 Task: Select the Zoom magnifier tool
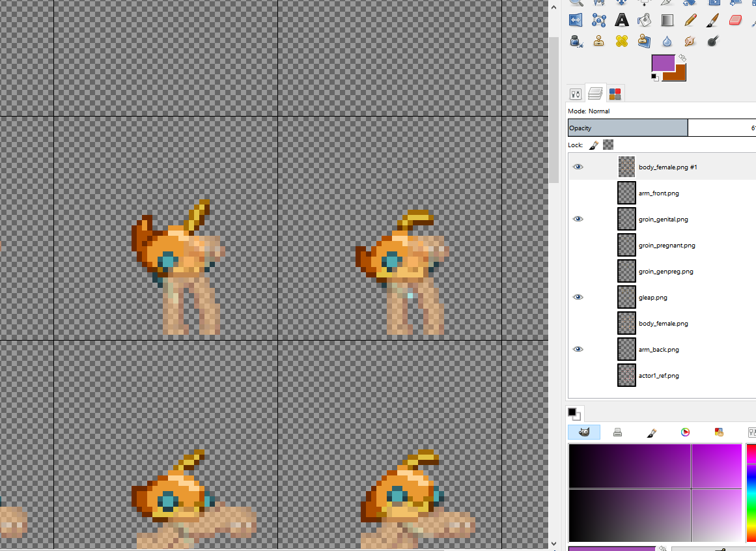click(576, 3)
